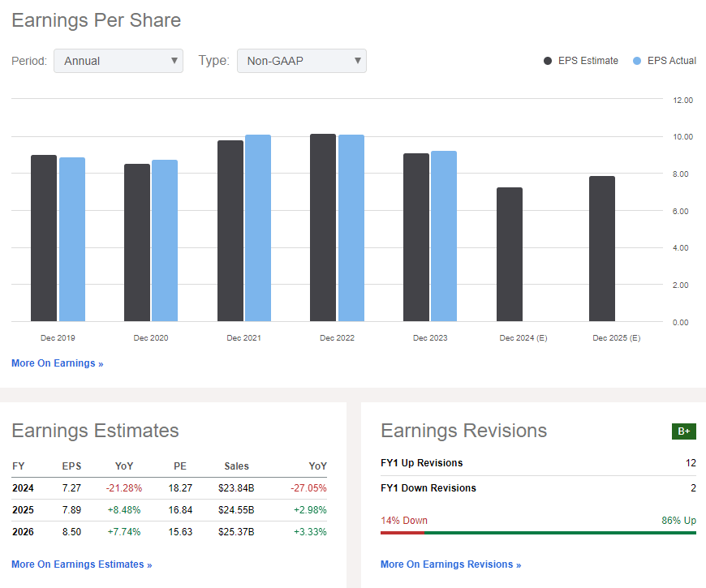Click the B+ revisions grade badge
This screenshot has height=588, width=706.
(x=683, y=431)
